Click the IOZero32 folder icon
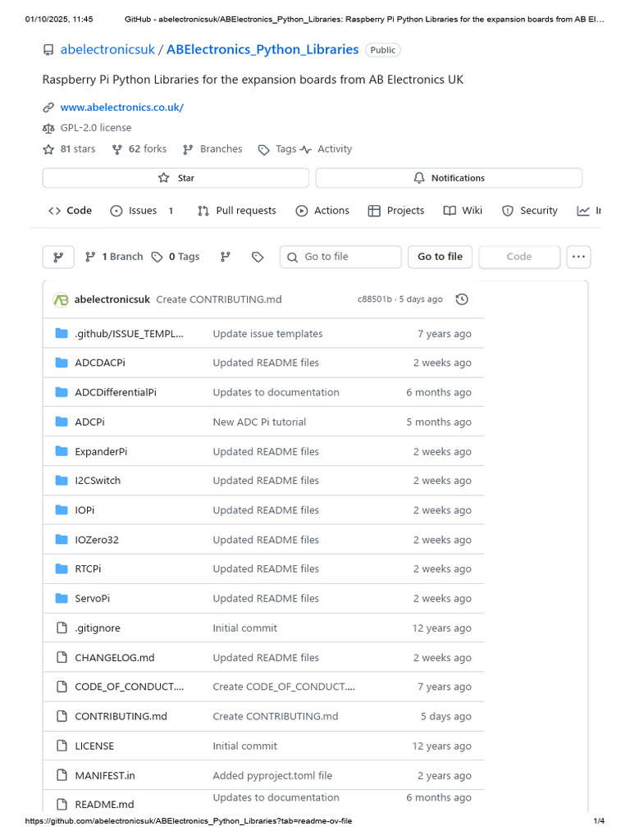 pyautogui.click(x=62, y=540)
